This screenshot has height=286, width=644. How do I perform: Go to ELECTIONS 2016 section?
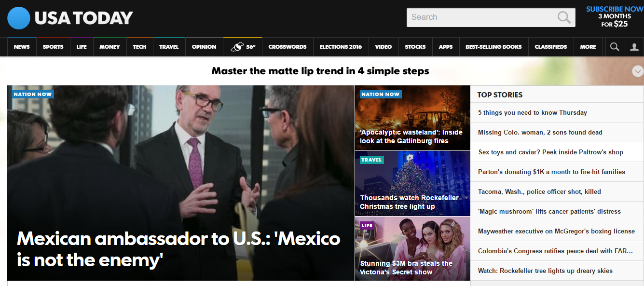click(341, 47)
